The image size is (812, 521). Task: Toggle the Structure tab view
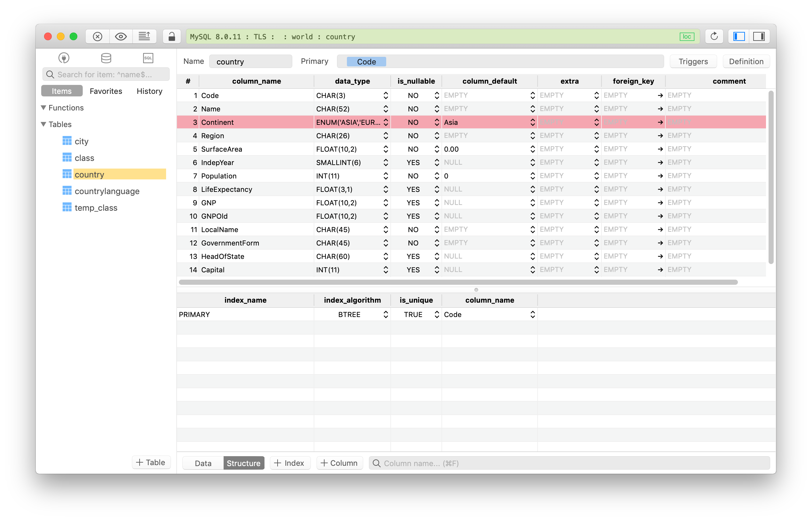click(x=243, y=463)
